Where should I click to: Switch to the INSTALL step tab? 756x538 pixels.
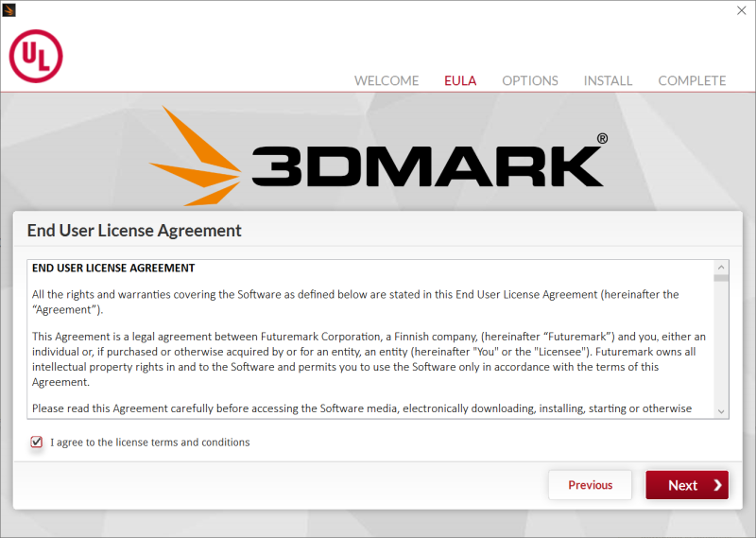point(608,80)
